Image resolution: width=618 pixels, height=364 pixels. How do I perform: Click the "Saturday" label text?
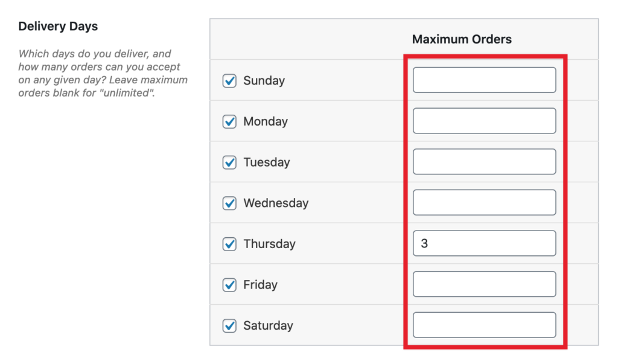[x=268, y=326]
